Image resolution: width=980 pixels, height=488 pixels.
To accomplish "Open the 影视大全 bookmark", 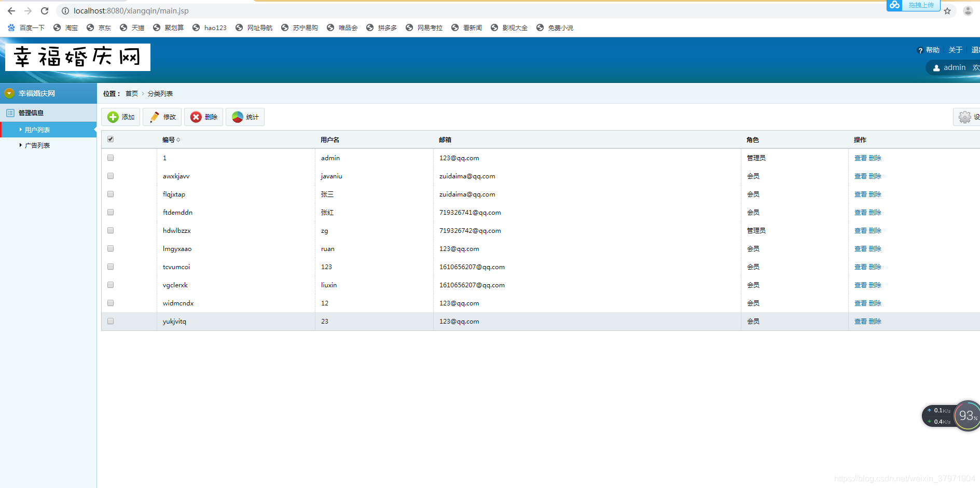I will (509, 28).
